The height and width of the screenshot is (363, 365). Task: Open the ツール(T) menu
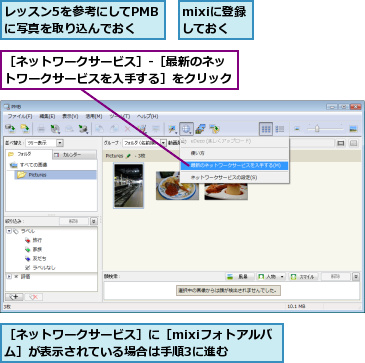tap(119, 116)
